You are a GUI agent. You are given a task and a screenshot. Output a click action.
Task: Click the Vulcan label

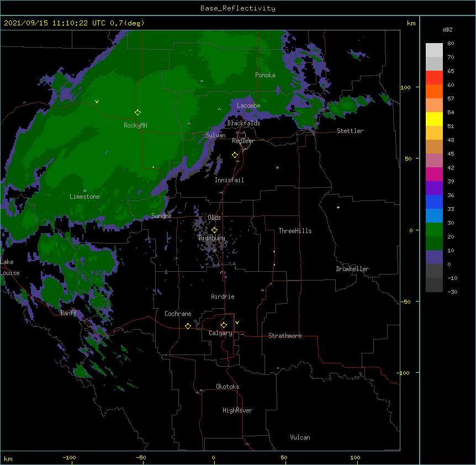(x=300, y=437)
